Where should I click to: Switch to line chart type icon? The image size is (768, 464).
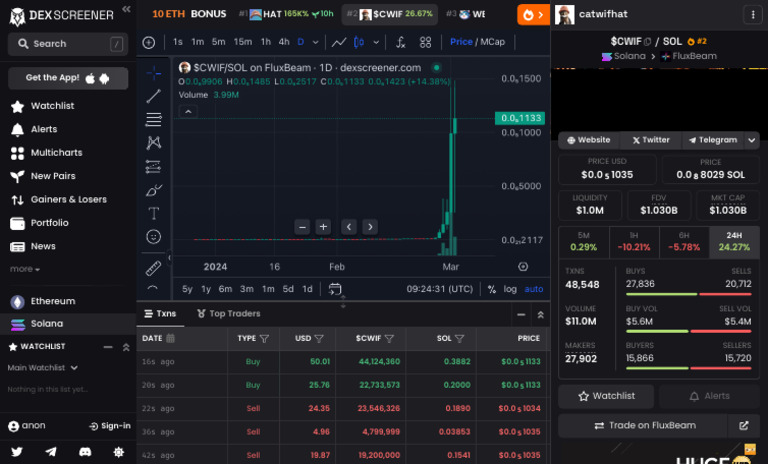[339, 43]
